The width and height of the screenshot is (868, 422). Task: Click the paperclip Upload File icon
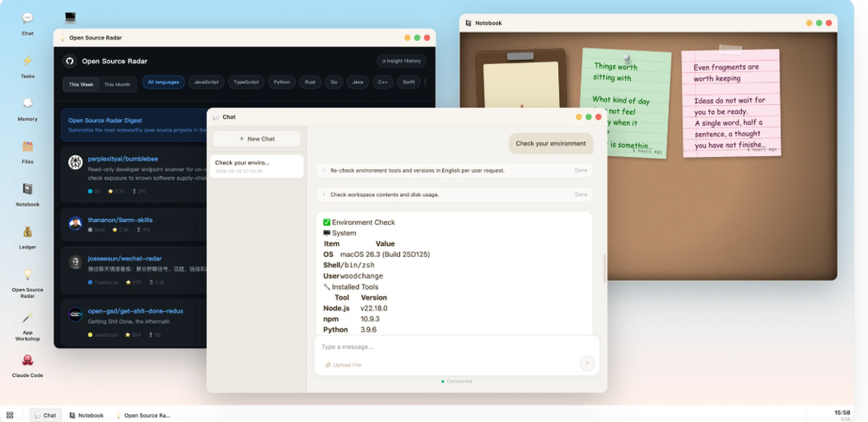327,365
